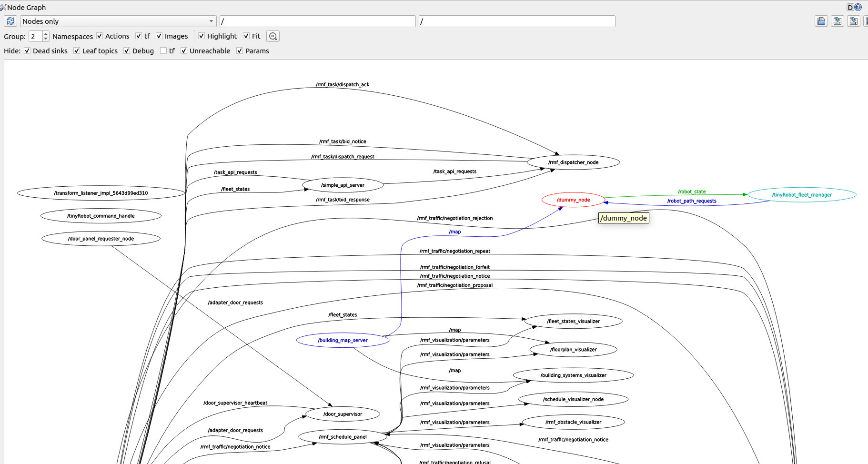Enable the tf checkbox in the Hide row
This screenshot has height=464, width=868.
[163, 51]
